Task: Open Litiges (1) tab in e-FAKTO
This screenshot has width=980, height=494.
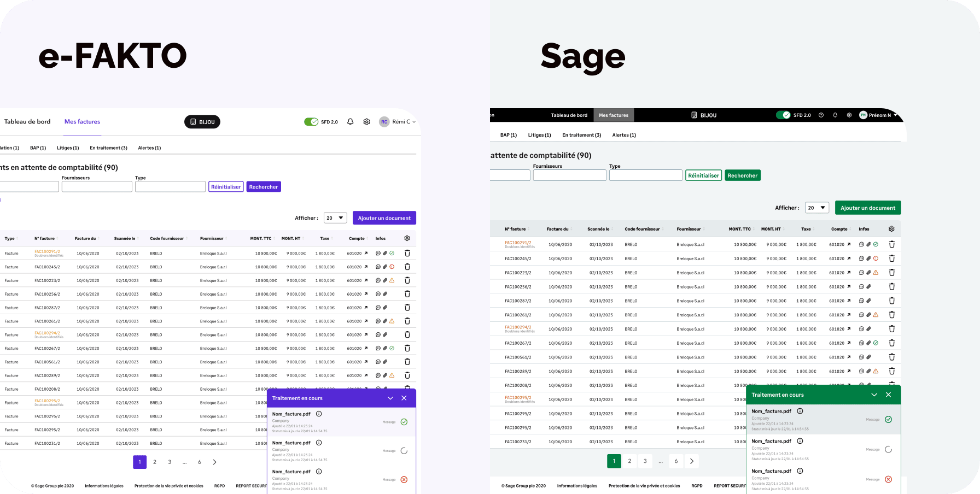Action: [68, 148]
